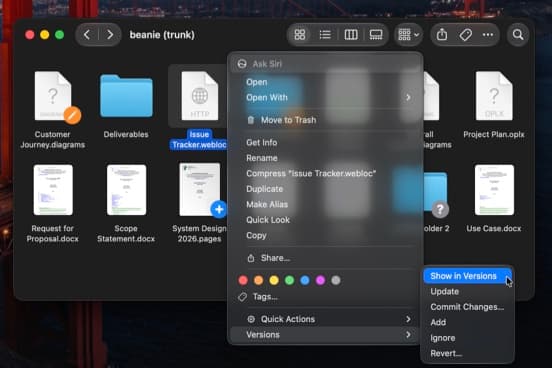Click the Scope Statement.docx file name

(126, 233)
